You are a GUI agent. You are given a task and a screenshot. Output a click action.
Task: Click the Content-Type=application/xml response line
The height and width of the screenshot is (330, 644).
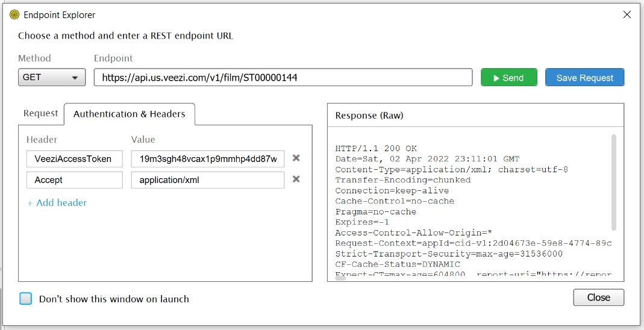click(x=451, y=169)
